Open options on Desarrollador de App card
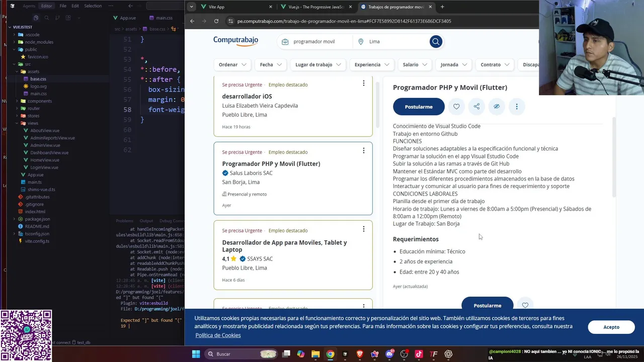 363,229
